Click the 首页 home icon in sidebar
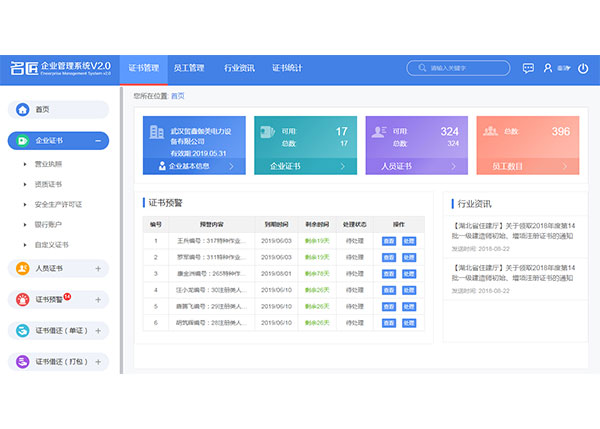 (x=22, y=109)
